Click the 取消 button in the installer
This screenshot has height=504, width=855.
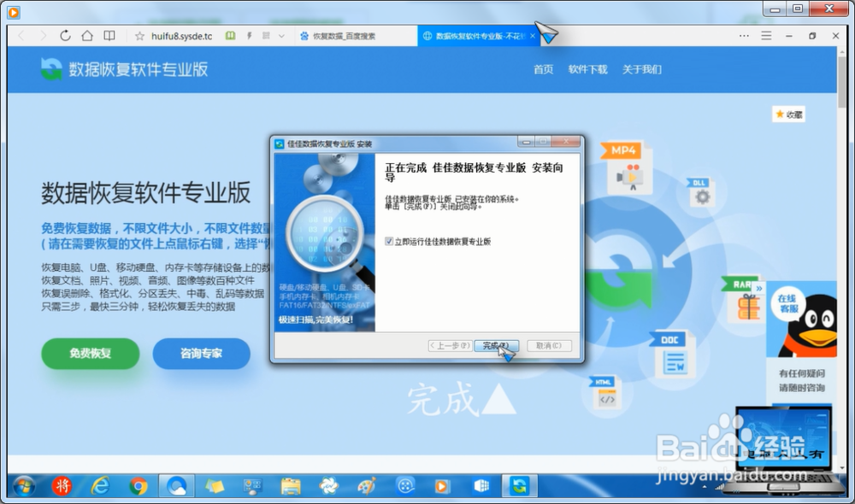pos(549,345)
